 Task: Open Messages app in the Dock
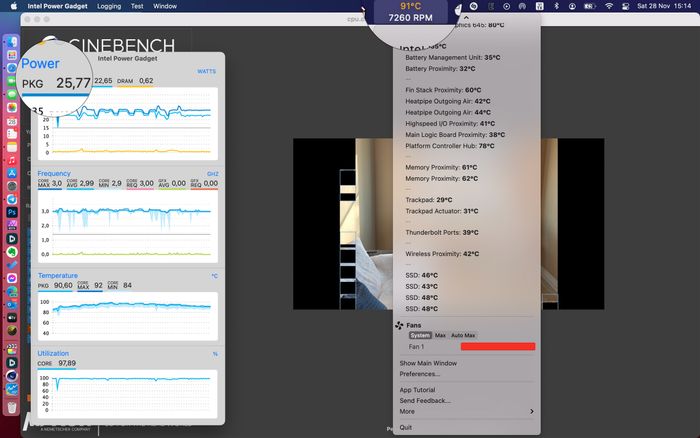12,94
